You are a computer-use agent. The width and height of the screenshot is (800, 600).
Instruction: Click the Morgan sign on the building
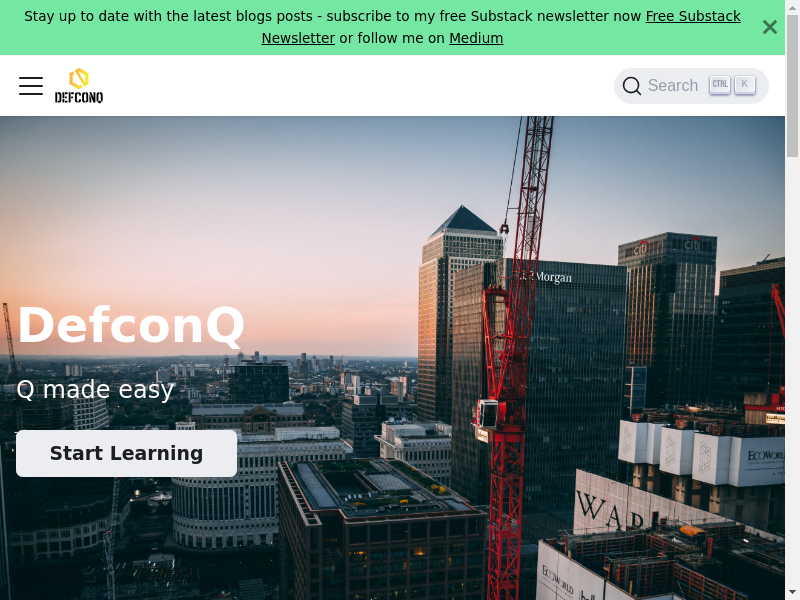pos(553,278)
